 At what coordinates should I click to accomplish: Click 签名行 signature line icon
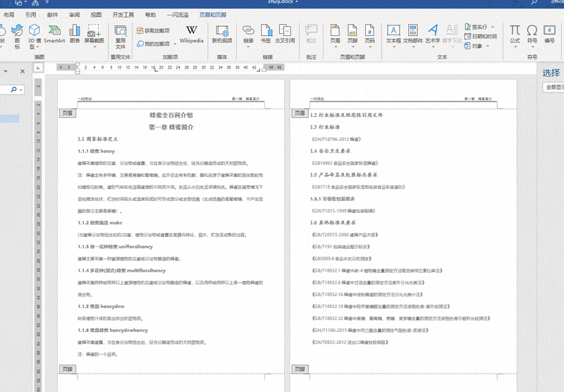468,27
